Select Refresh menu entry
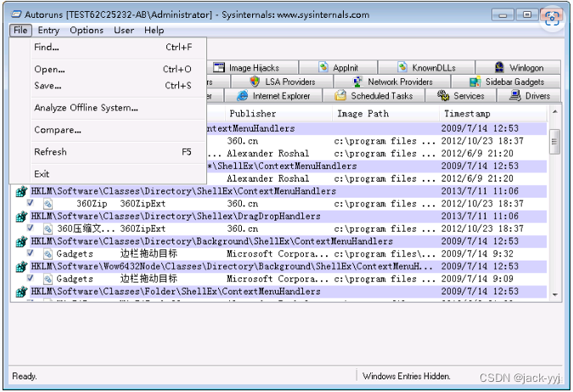The width and height of the screenshot is (573, 392). coord(113,152)
